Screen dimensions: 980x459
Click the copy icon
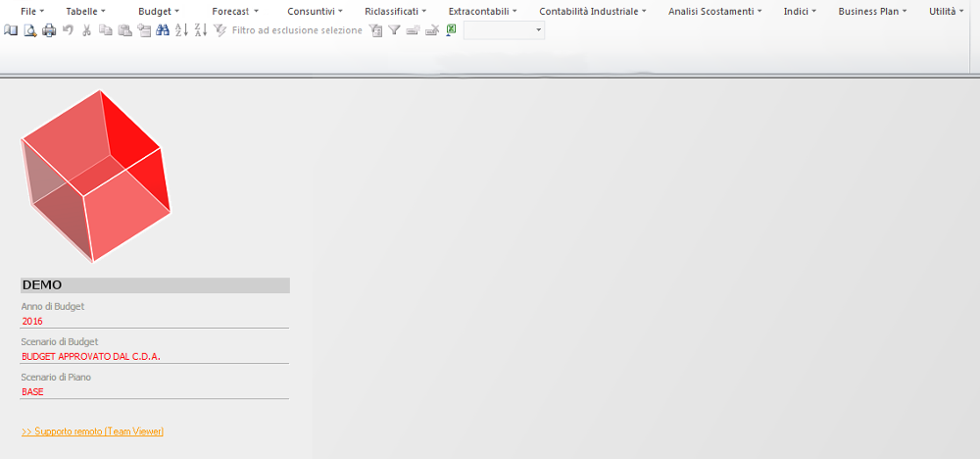(106, 30)
